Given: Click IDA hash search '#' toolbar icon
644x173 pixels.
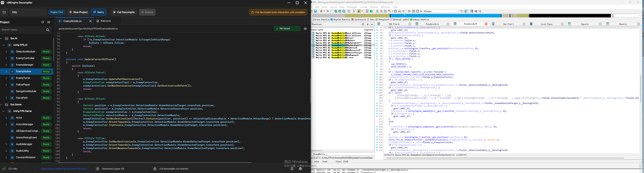Looking at the screenshot, I should [336, 11].
